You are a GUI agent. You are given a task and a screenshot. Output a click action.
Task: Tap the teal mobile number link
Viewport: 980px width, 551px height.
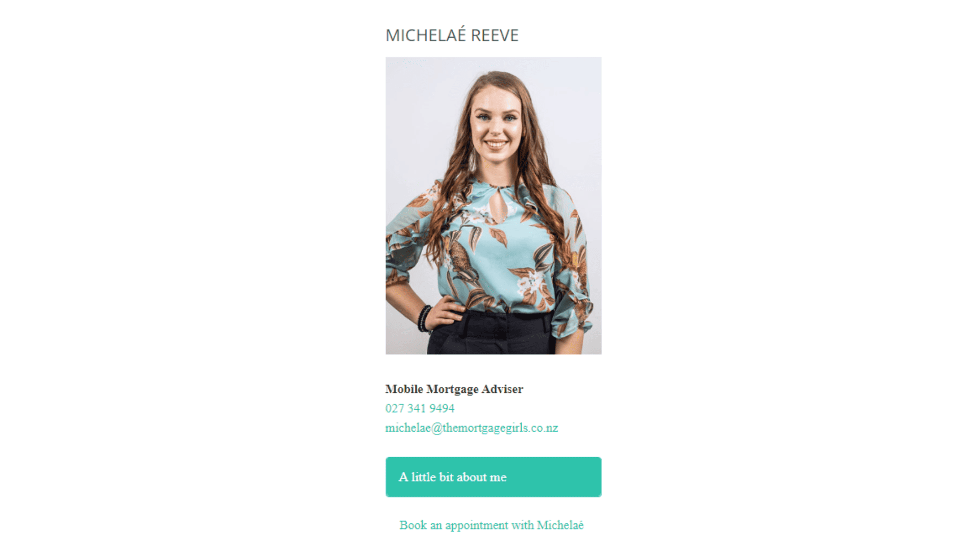(420, 408)
